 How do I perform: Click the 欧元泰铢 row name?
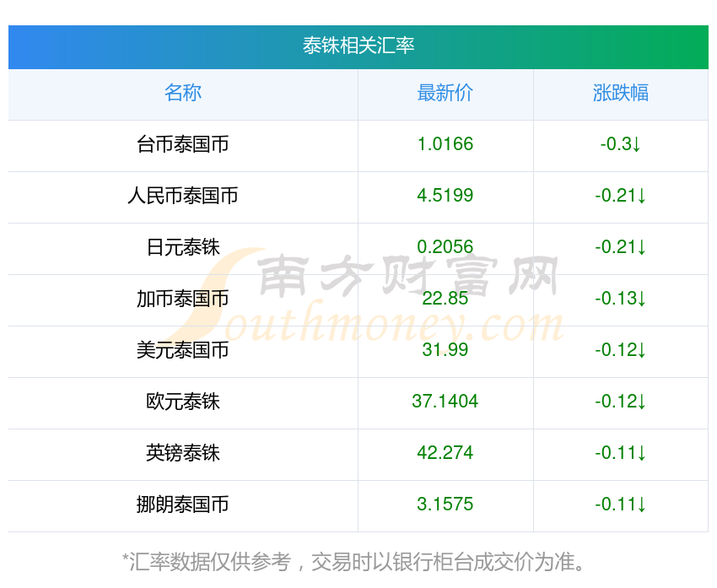tap(183, 402)
